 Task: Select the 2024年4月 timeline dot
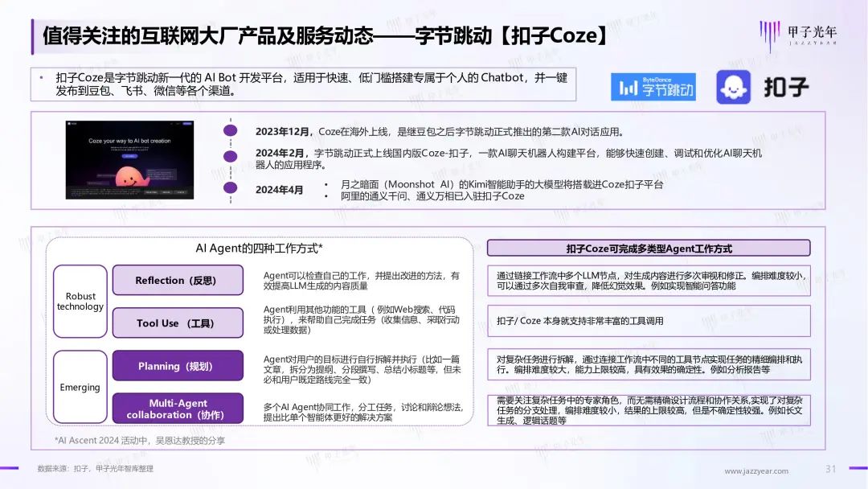click(x=231, y=187)
